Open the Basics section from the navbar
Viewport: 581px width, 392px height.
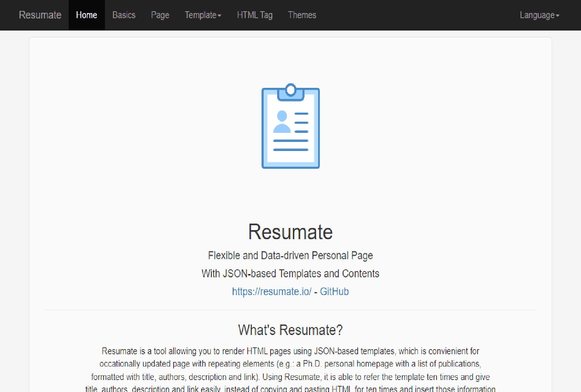124,15
